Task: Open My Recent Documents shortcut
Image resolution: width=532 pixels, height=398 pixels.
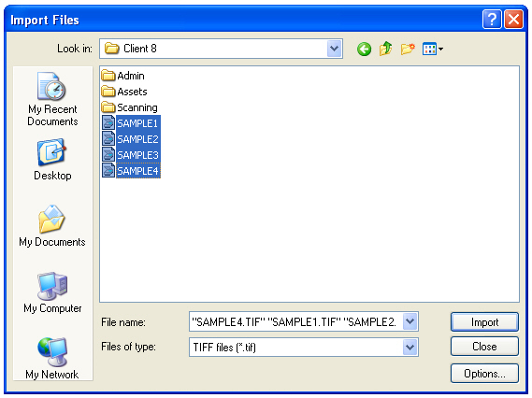Action: 52,99
